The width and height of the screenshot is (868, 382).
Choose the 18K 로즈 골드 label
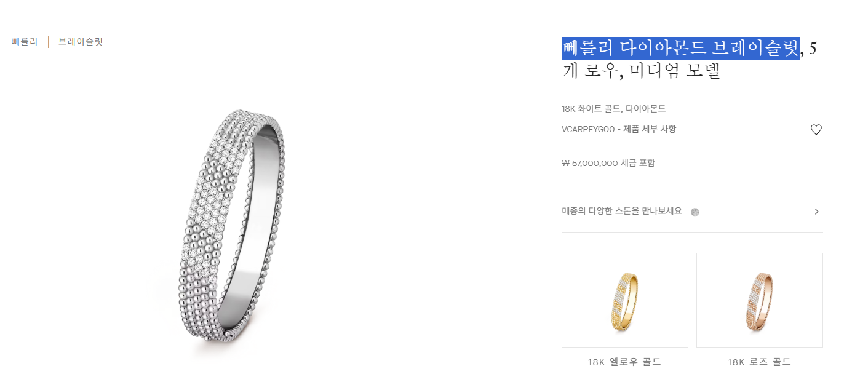(x=759, y=362)
